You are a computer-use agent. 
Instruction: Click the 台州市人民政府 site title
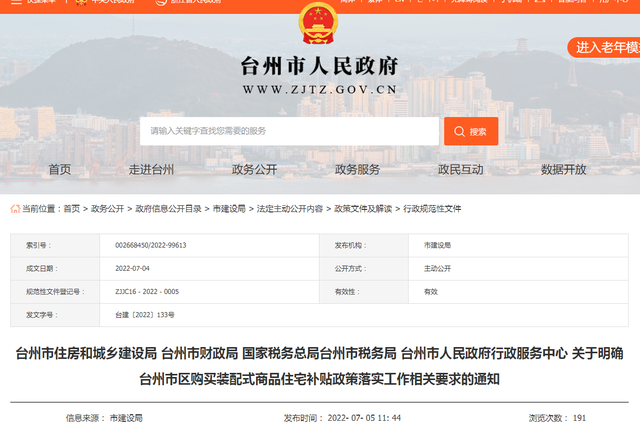pos(320,66)
